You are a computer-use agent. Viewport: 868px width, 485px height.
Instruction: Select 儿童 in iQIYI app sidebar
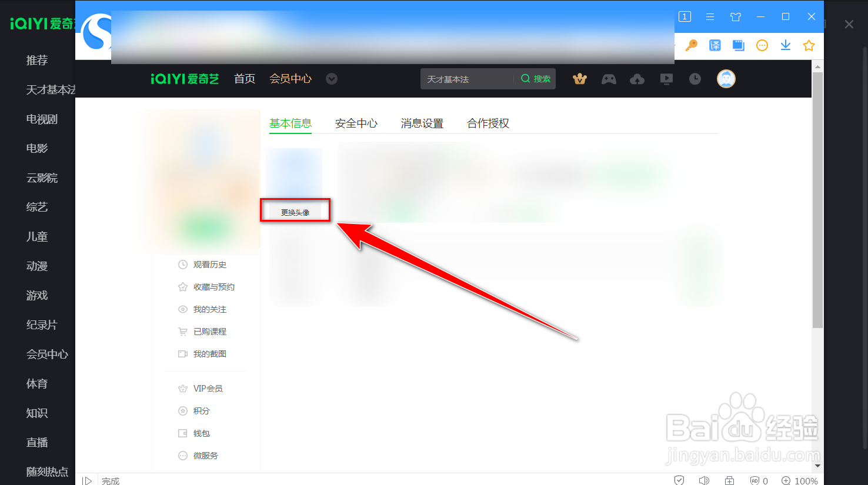coord(37,237)
